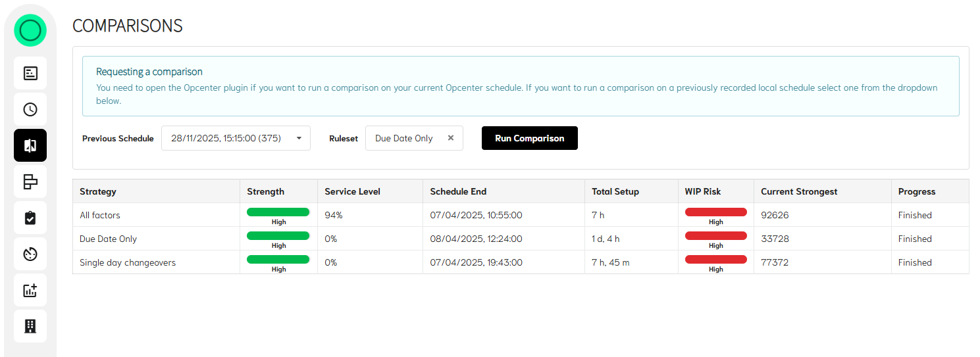Click Finished status for Single day changeovers
Viewport: 980px width, 357px height.
[x=915, y=262]
